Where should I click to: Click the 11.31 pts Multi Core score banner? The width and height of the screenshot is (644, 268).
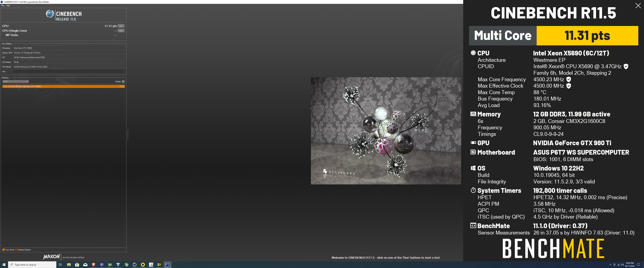[x=587, y=36]
